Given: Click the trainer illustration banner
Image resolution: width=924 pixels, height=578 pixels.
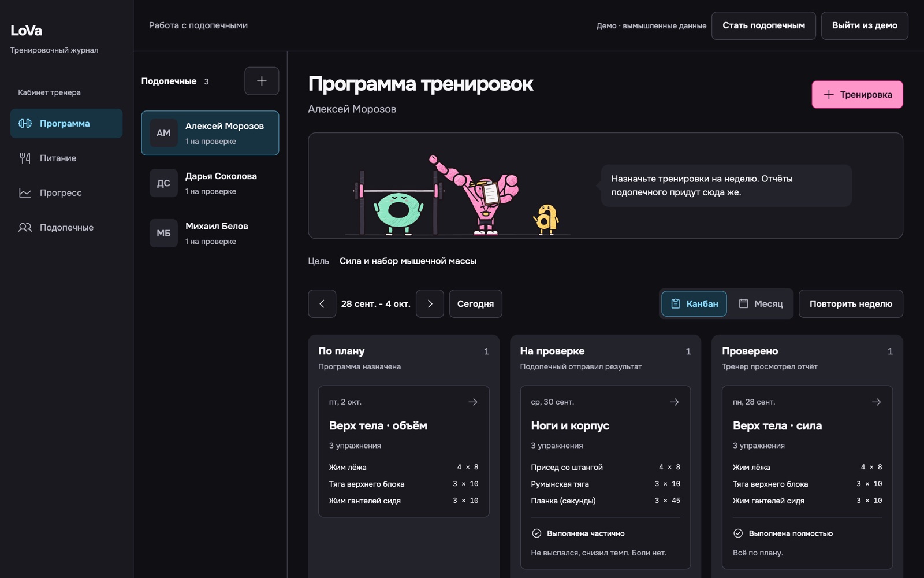Looking at the screenshot, I should pyautogui.click(x=605, y=186).
